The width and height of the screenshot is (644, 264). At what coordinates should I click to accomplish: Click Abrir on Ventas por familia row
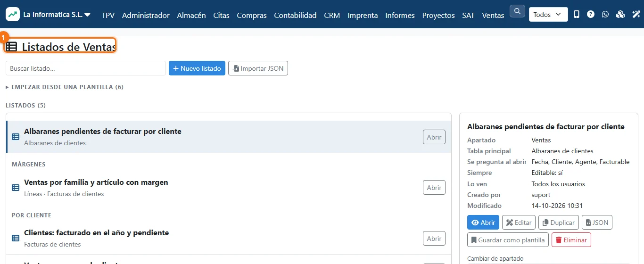[434, 188]
